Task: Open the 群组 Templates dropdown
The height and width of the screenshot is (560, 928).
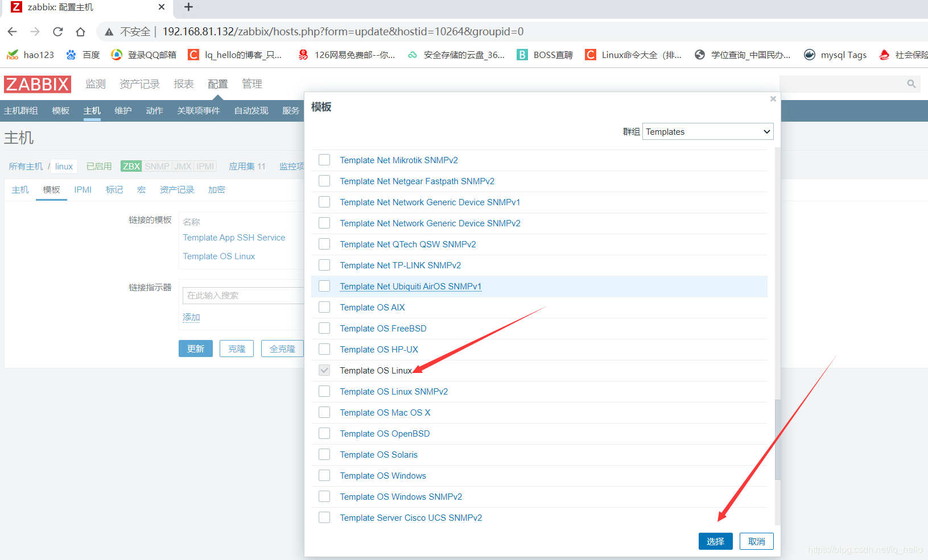Action: click(708, 131)
